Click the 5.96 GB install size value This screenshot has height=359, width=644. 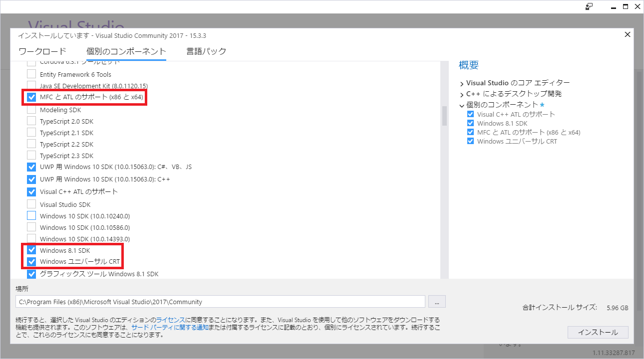pyautogui.click(x=618, y=308)
